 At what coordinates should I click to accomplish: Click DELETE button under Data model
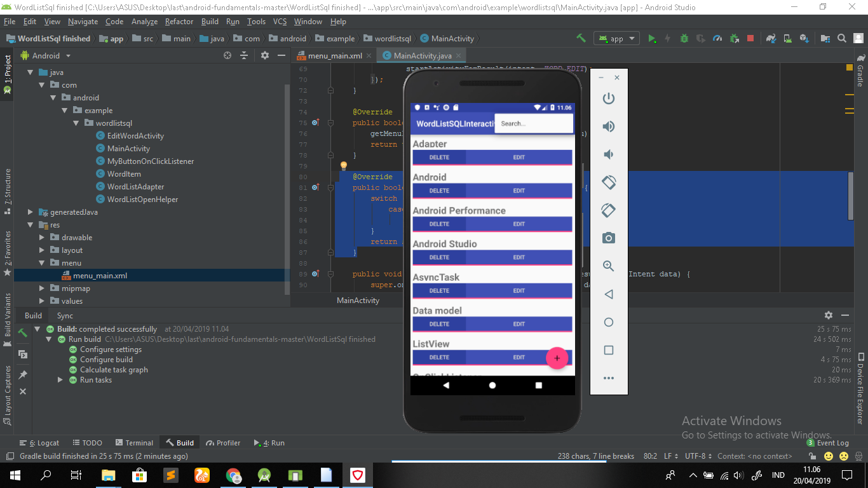[x=439, y=324]
